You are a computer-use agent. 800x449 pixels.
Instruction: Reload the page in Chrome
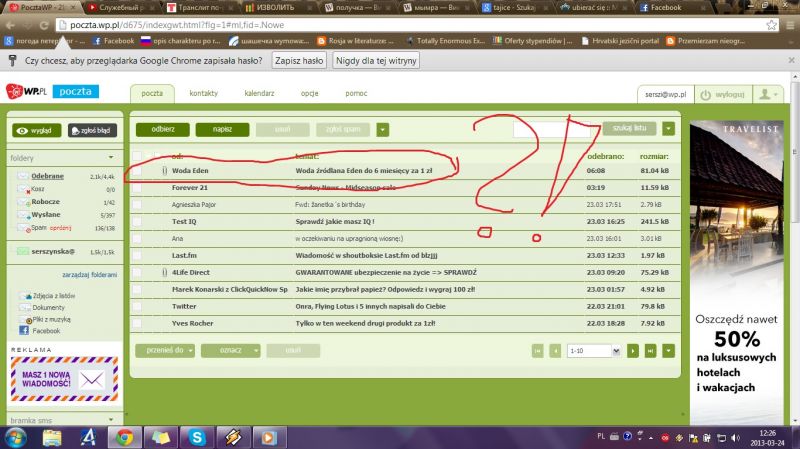pos(44,24)
